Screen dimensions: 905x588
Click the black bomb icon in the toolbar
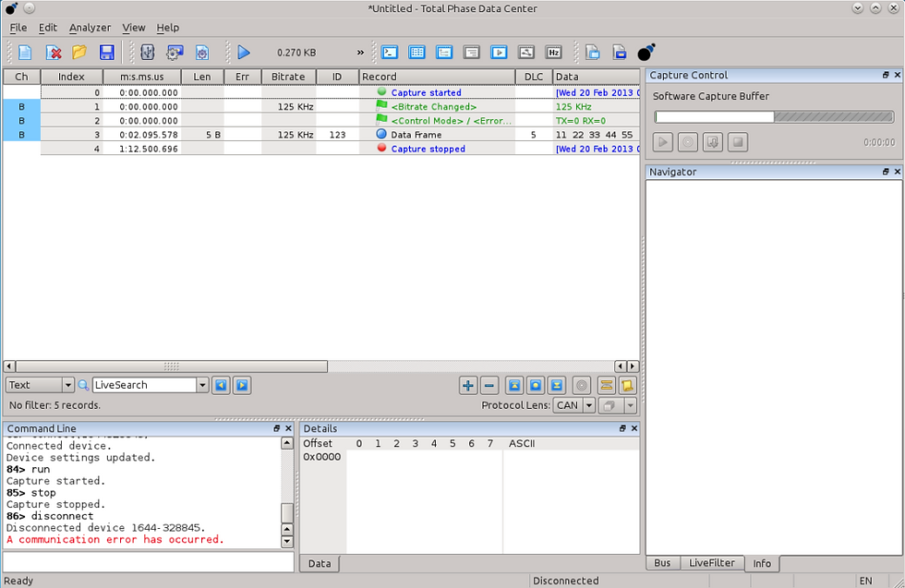646,52
